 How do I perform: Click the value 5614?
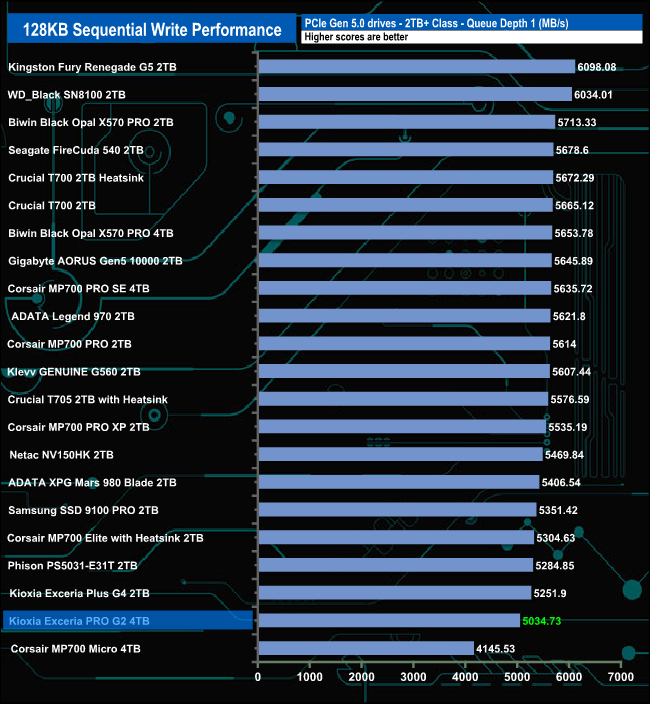tap(564, 344)
